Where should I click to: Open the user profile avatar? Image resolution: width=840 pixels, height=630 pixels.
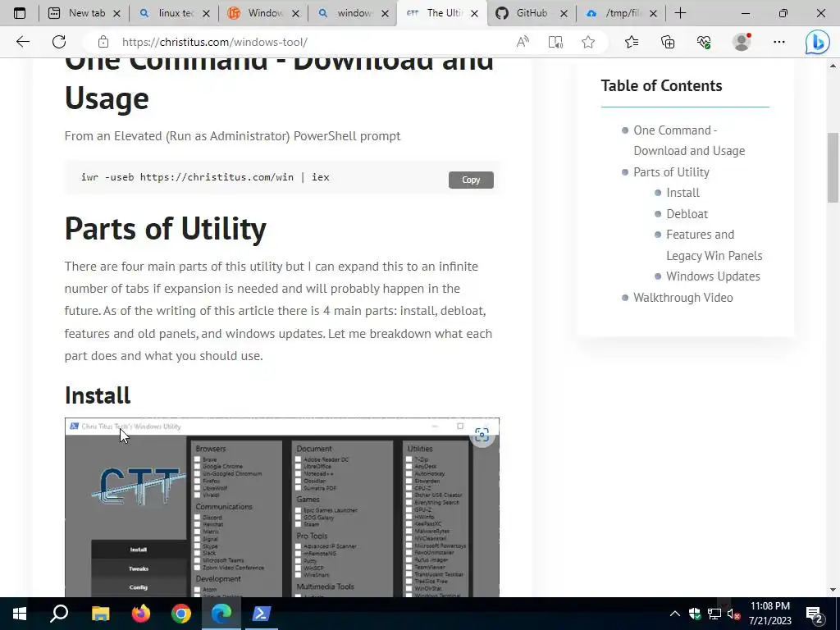click(742, 42)
